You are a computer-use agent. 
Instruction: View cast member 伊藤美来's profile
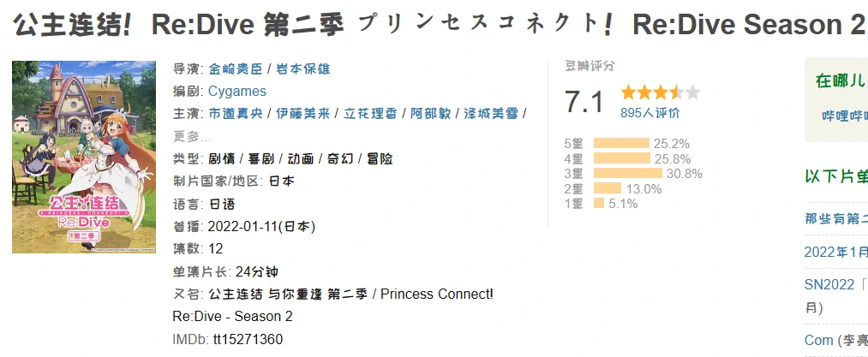tap(303, 114)
